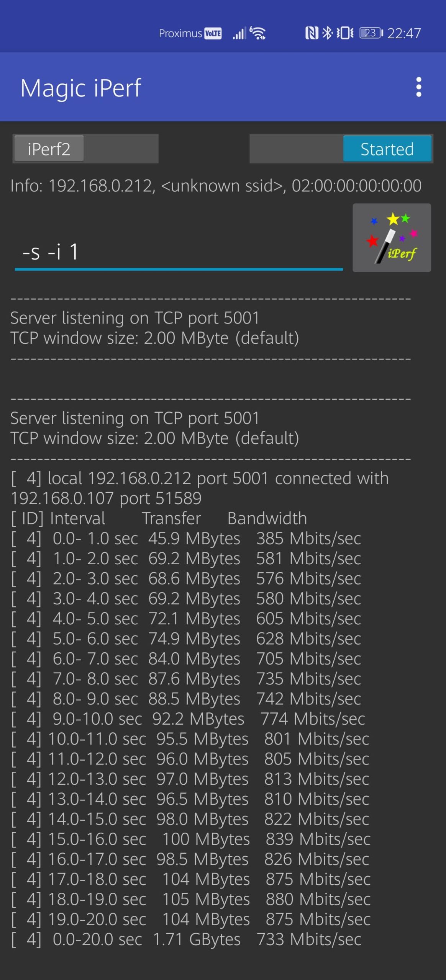Screen dimensions: 446x980
Task: Tap the battery level indicator
Action: 371,33
